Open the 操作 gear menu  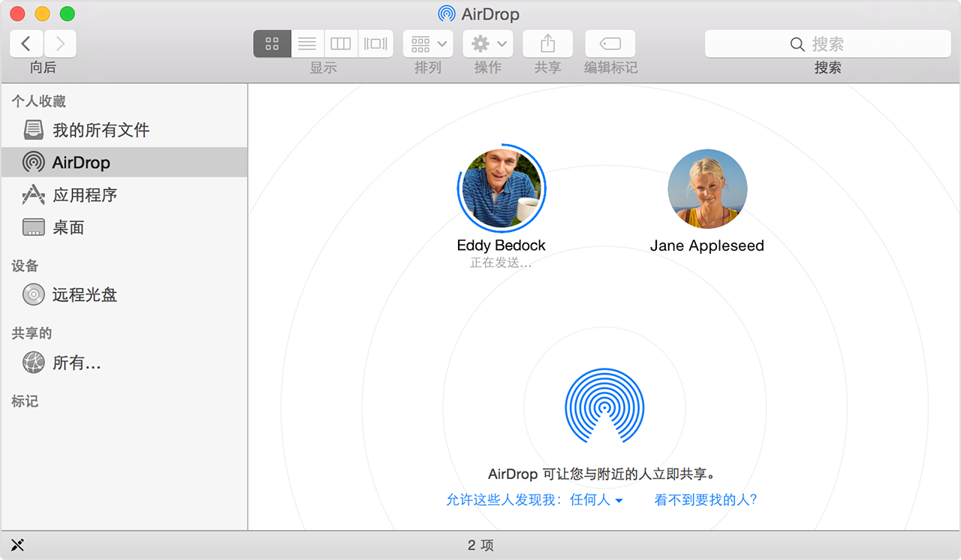pos(487,43)
